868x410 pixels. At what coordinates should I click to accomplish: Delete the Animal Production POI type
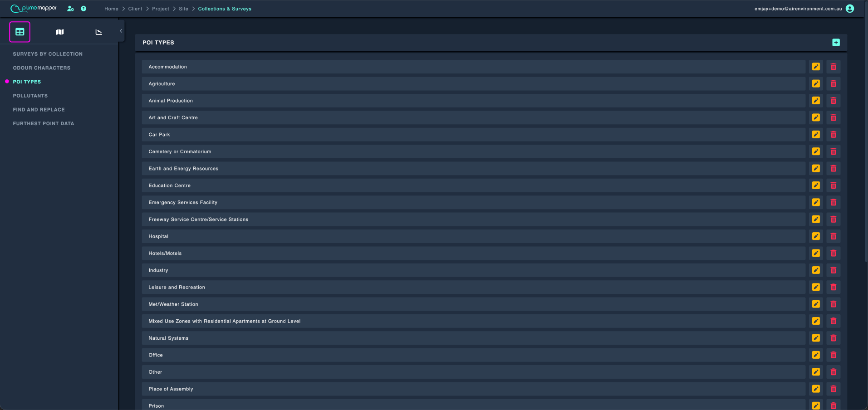click(x=834, y=101)
